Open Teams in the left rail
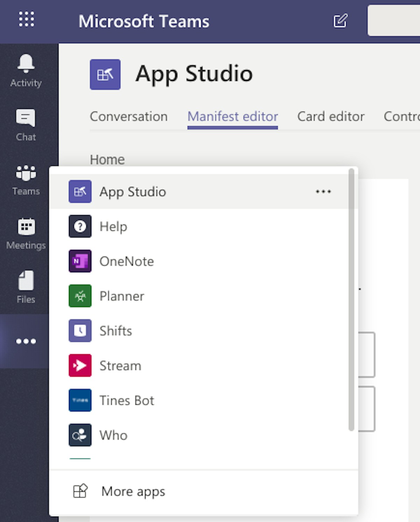The height and width of the screenshot is (522, 420). pos(26,180)
